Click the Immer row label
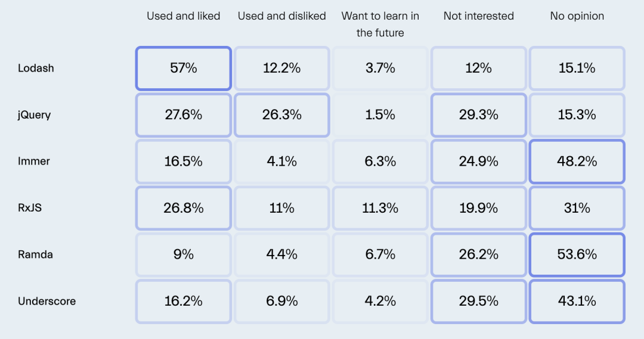Viewport: 644px width, 339px height. (33, 161)
